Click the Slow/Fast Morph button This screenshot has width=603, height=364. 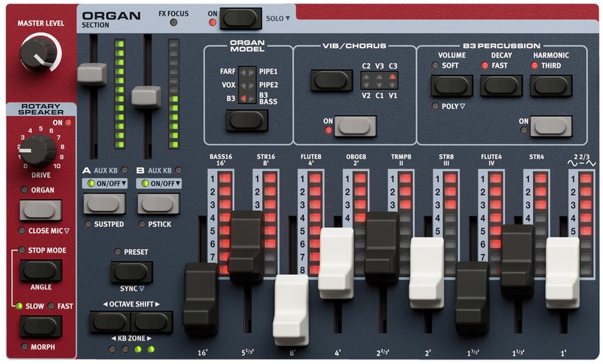tap(41, 327)
